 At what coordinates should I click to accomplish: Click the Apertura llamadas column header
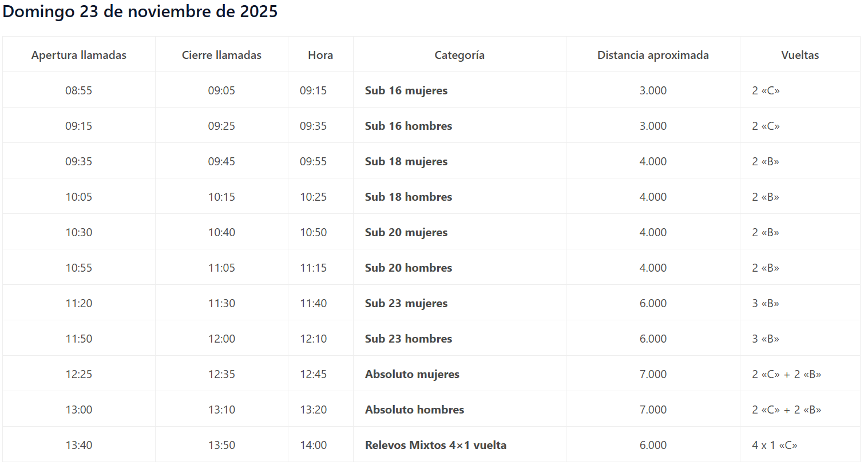(79, 55)
